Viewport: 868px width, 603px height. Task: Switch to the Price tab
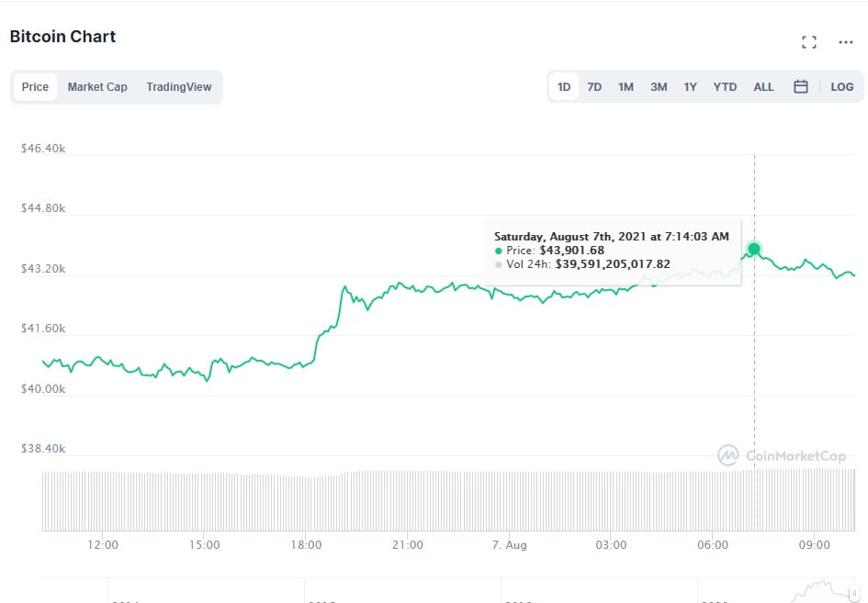pos(35,87)
